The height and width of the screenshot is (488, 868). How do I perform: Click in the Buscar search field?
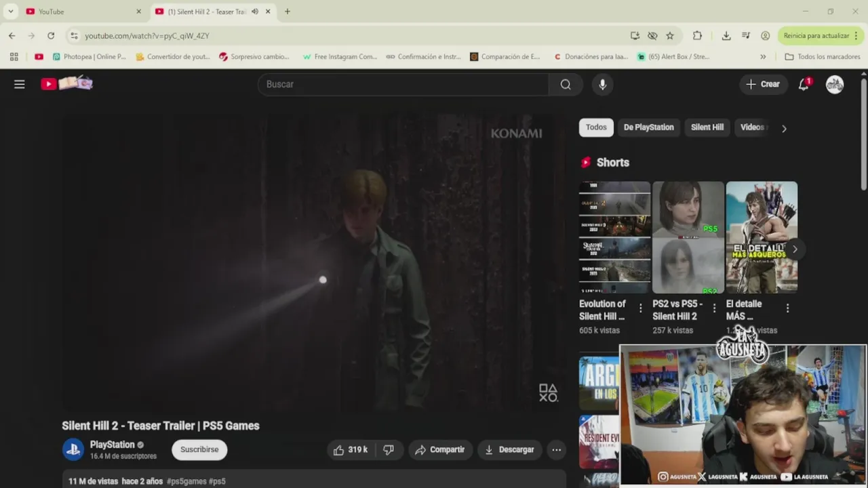(x=403, y=84)
